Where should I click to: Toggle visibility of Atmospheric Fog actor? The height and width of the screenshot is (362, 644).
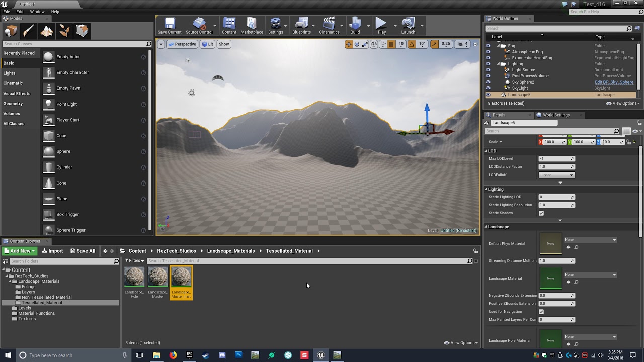(488, 52)
